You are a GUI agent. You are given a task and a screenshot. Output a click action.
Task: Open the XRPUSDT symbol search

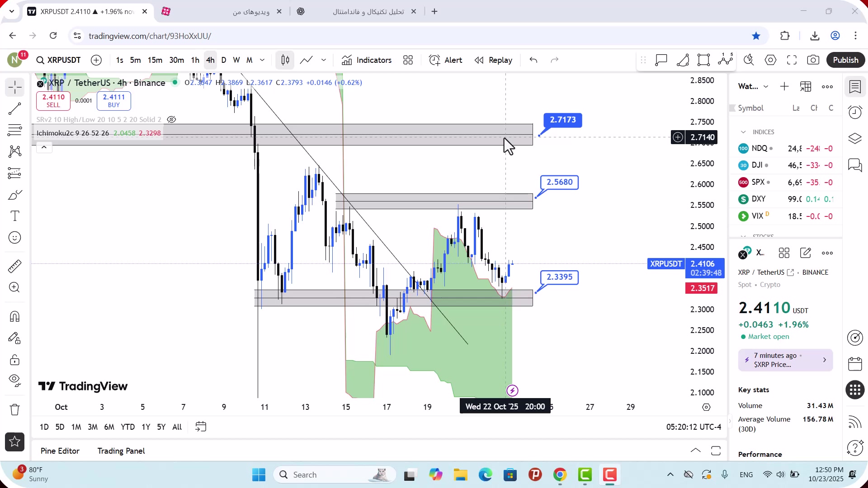click(58, 60)
